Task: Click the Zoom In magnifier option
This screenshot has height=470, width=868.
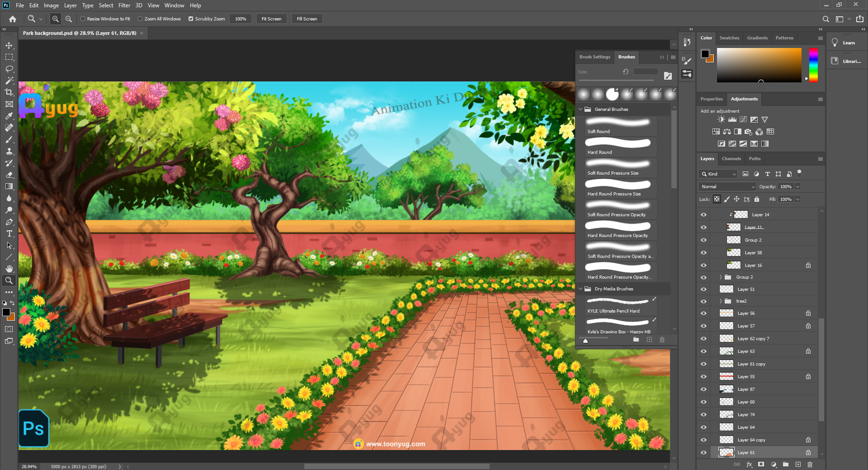Action: click(x=55, y=19)
